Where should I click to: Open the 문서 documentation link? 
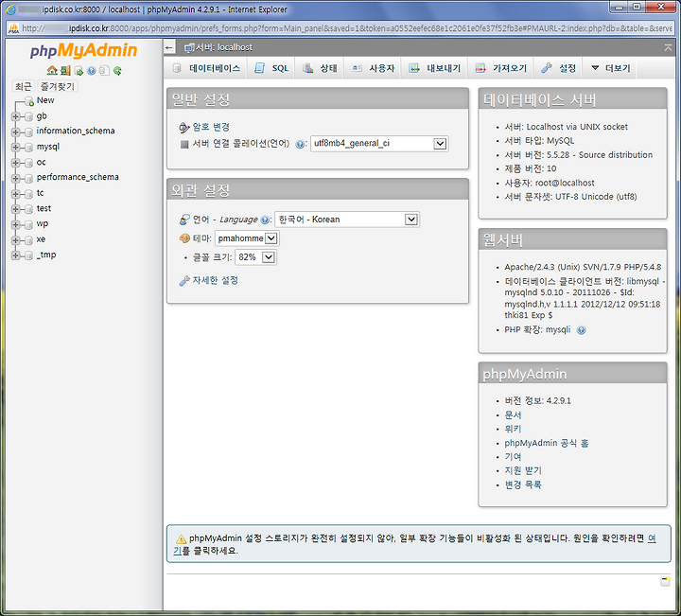coord(513,415)
